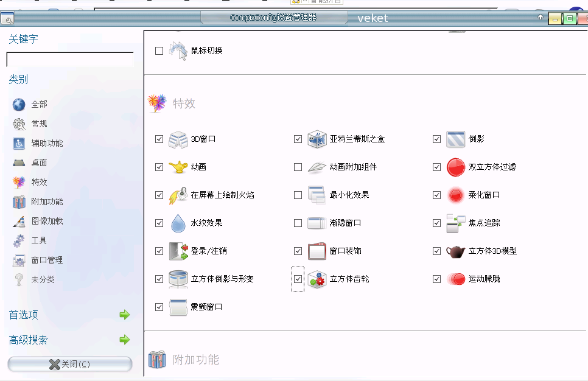
Task: Open the 亚特兰蒂斯之盒 plugin icon
Action: coord(317,139)
